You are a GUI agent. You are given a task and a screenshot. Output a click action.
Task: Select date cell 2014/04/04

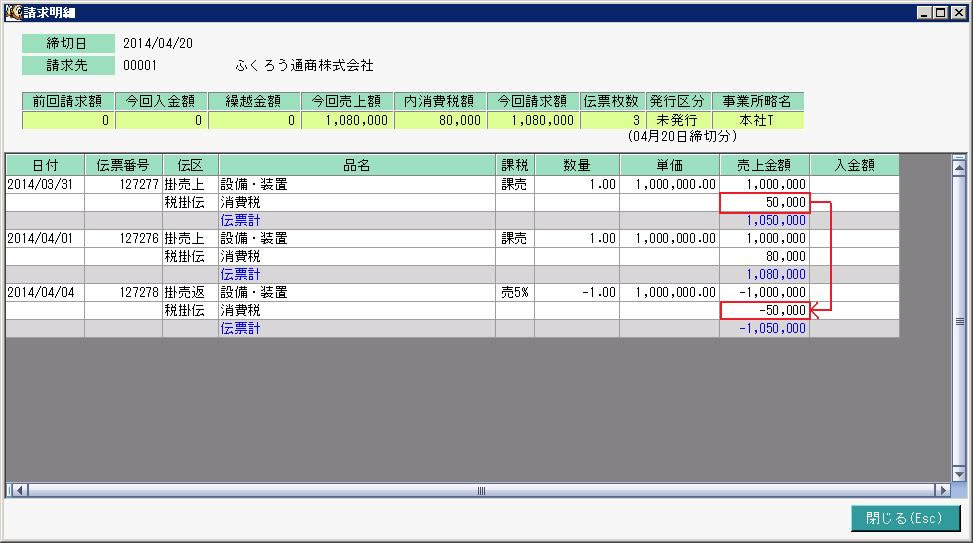point(45,292)
